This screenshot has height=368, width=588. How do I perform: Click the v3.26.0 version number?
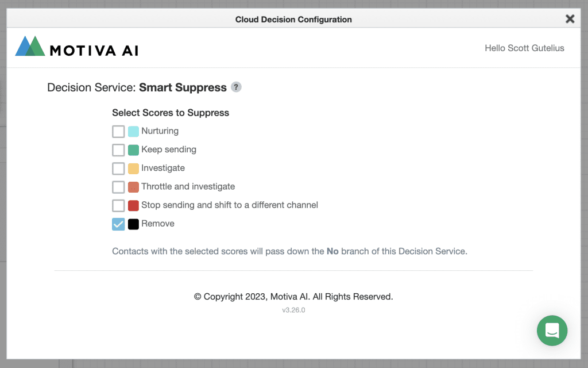tap(293, 310)
